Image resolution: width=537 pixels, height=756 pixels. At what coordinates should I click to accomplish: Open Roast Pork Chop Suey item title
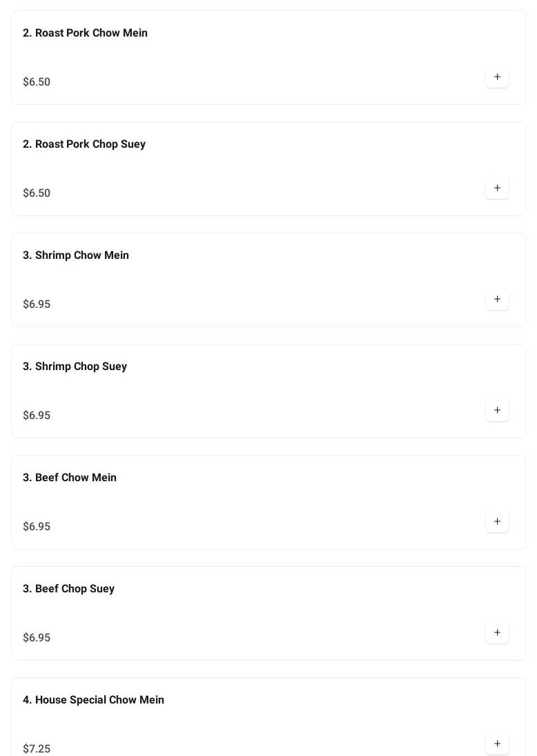[84, 144]
